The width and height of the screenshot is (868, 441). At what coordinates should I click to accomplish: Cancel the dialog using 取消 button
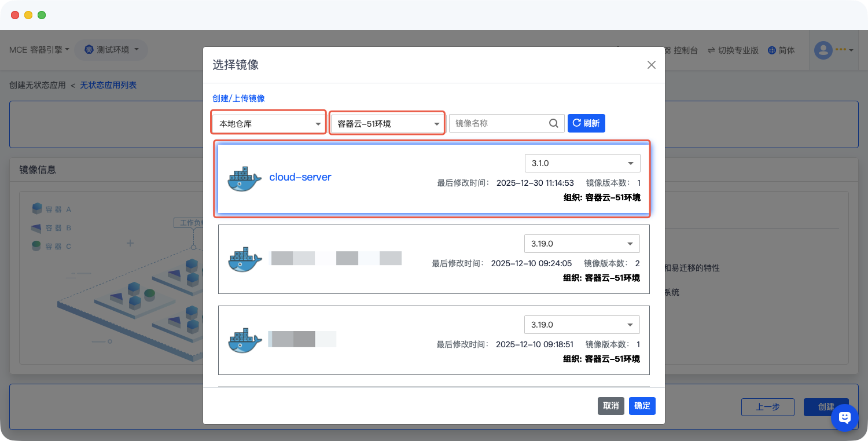pos(610,406)
